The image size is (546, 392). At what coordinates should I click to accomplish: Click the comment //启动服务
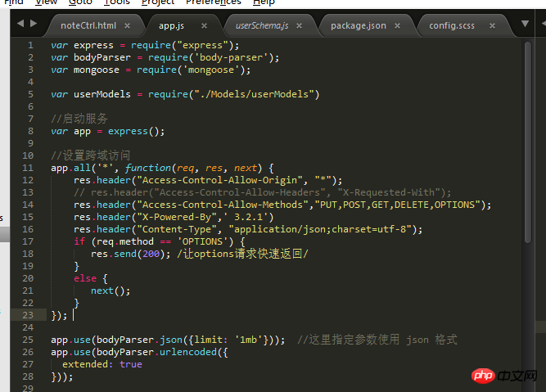click(x=79, y=119)
